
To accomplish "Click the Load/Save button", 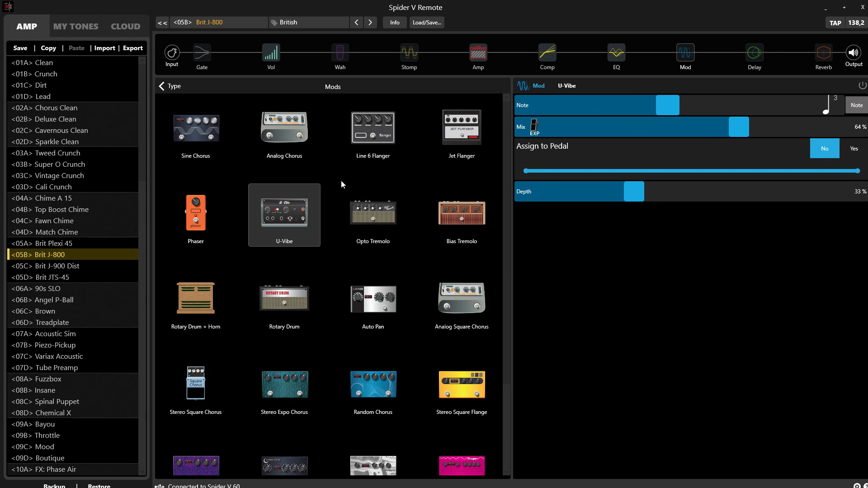I will pyautogui.click(x=426, y=22).
